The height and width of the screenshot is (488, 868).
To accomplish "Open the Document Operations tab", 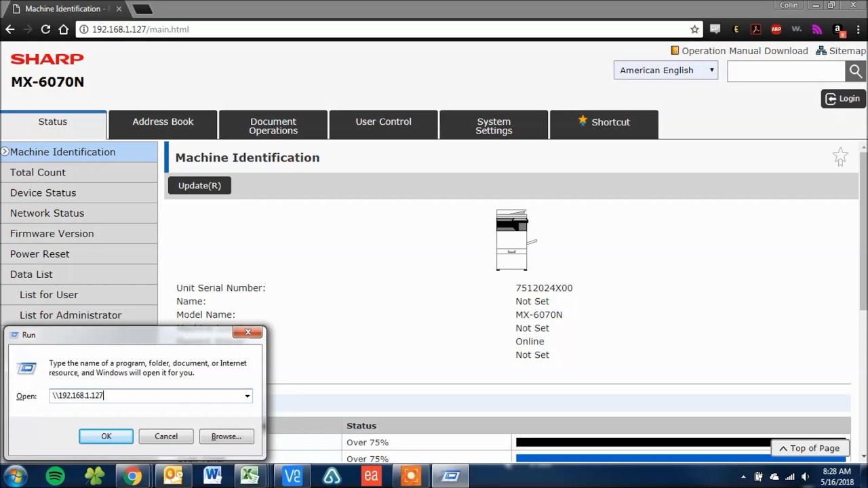I will 273,125.
